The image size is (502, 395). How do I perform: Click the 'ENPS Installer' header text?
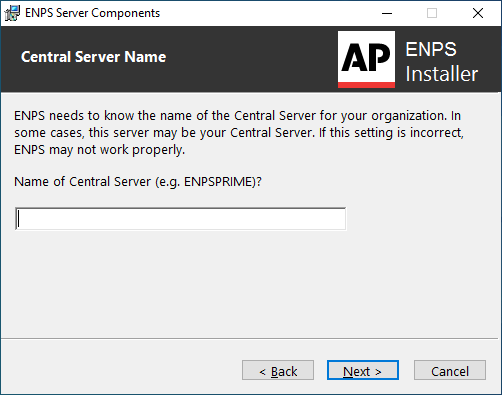[442, 62]
